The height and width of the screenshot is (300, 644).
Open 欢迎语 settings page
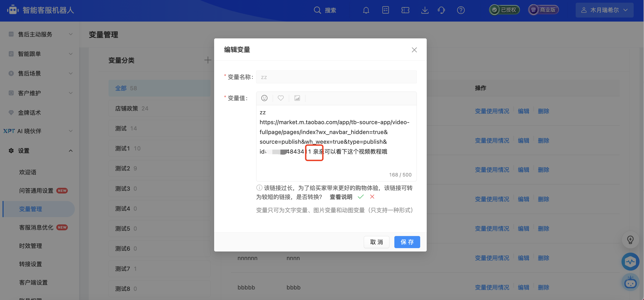tap(28, 172)
